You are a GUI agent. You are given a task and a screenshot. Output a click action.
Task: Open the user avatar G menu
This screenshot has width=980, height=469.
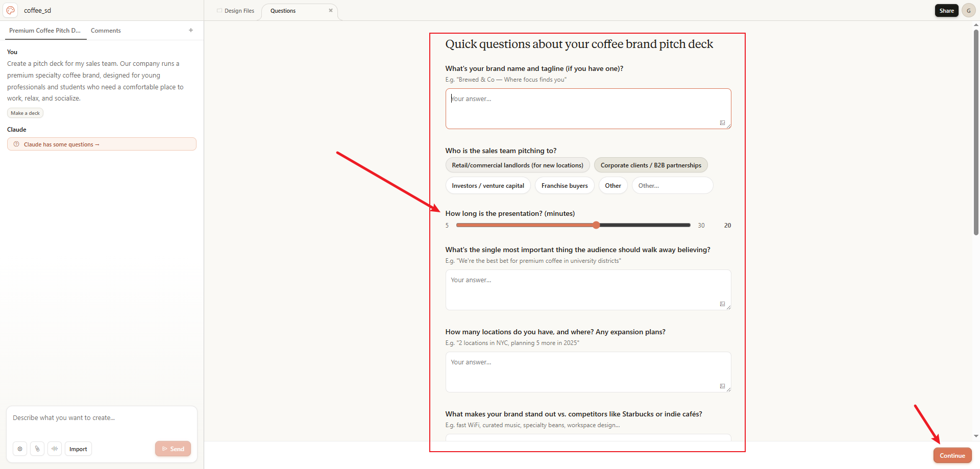tap(969, 10)
